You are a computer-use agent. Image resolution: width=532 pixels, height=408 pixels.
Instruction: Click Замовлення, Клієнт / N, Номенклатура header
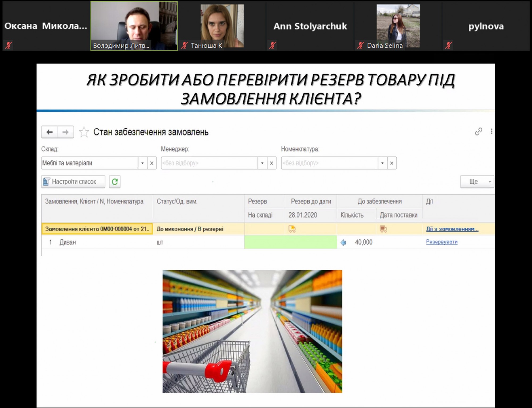[97, 208]
